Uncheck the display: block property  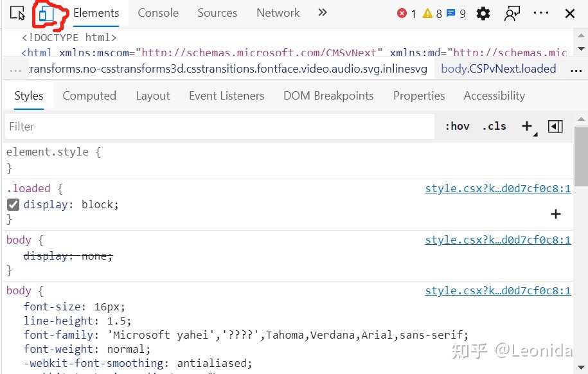pos(13,205)
